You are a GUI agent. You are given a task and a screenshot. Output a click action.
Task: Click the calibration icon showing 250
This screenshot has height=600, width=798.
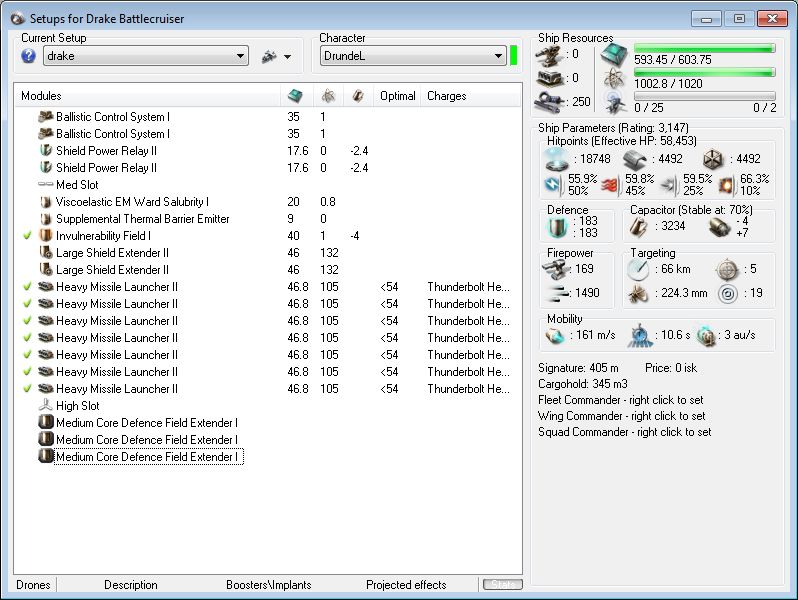[x=549, y=102]
